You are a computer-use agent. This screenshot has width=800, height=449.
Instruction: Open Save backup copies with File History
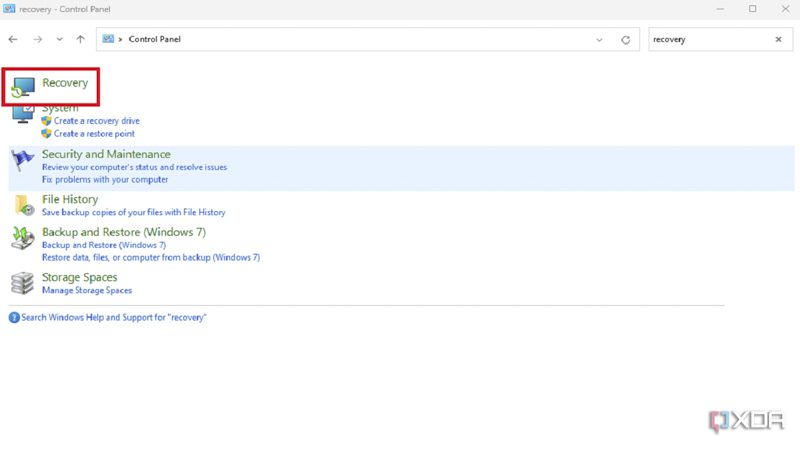(134, 212)
